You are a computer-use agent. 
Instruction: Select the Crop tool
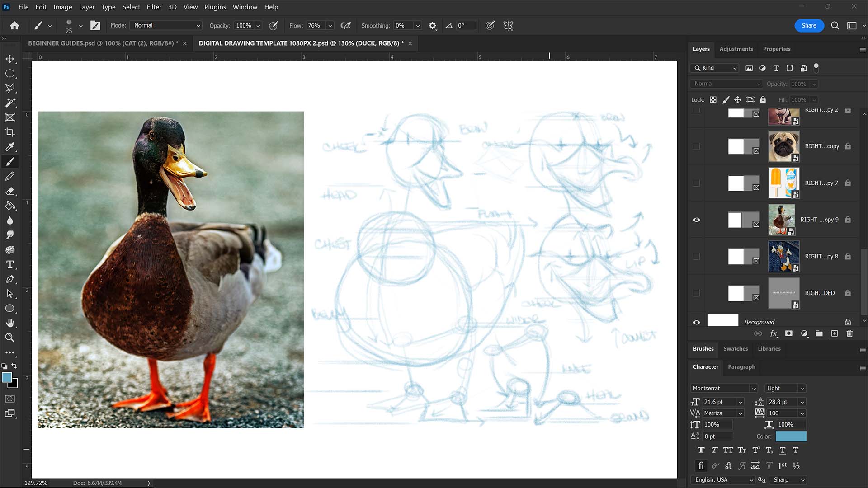pos(10,132)
